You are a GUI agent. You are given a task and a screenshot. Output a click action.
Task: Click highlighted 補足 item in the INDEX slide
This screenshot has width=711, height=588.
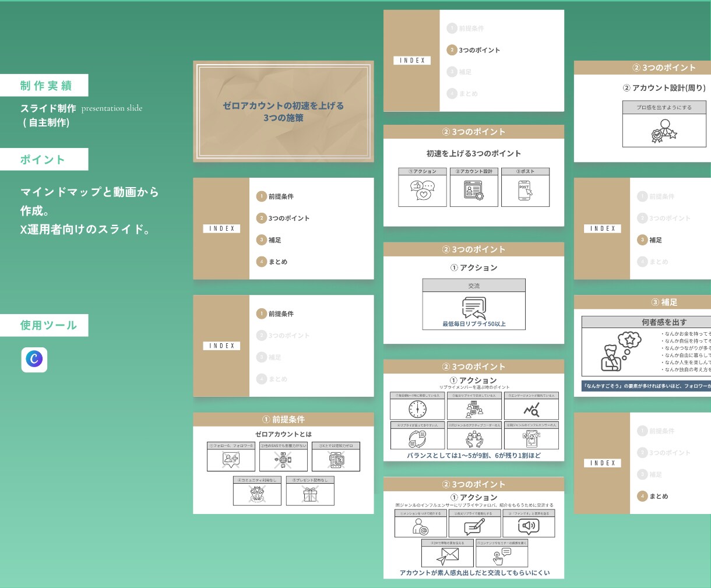point(649,240)
